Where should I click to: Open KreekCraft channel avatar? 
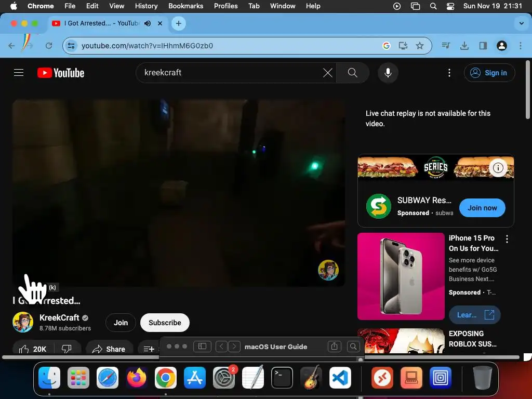coord(23,322)
